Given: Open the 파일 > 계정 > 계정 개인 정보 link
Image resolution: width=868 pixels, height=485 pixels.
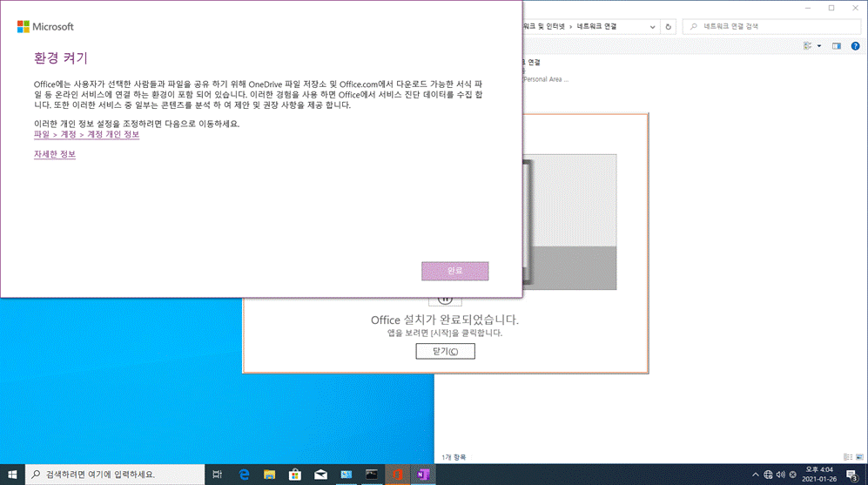Looking at the screenshot, I should pos(86,135).
